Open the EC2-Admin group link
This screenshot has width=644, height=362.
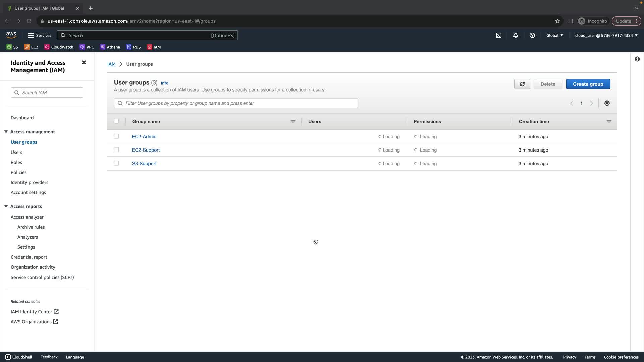tap(144, 137)
